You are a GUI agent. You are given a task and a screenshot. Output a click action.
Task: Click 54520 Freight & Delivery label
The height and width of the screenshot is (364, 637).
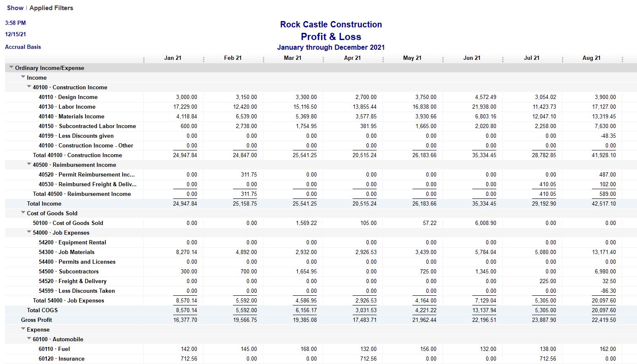pos(72,281)
